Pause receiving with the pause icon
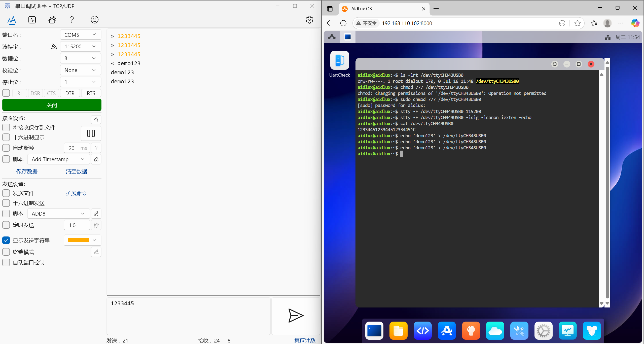Viewport: 644px width, 344px height. [x=91, y=133]
